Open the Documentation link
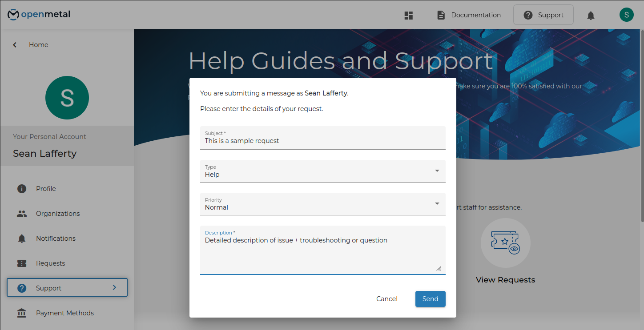644x330 pixels. (469, 15)
